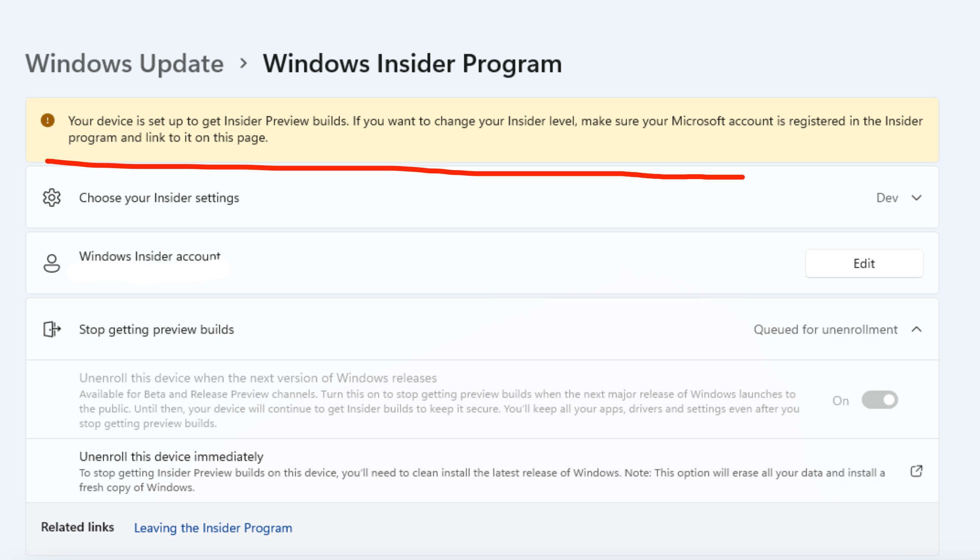The height and width of the screenshot is (560, 980).
Task: Click Unenroll this device immediately option
Action: point(171,456)
